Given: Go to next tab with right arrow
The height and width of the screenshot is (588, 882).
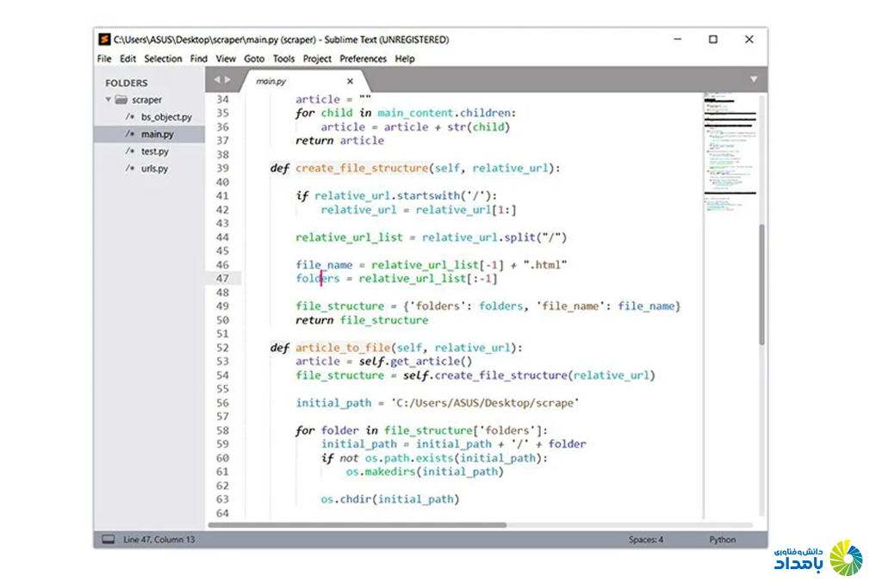Looking at the screenshot, I should point(227,80).
